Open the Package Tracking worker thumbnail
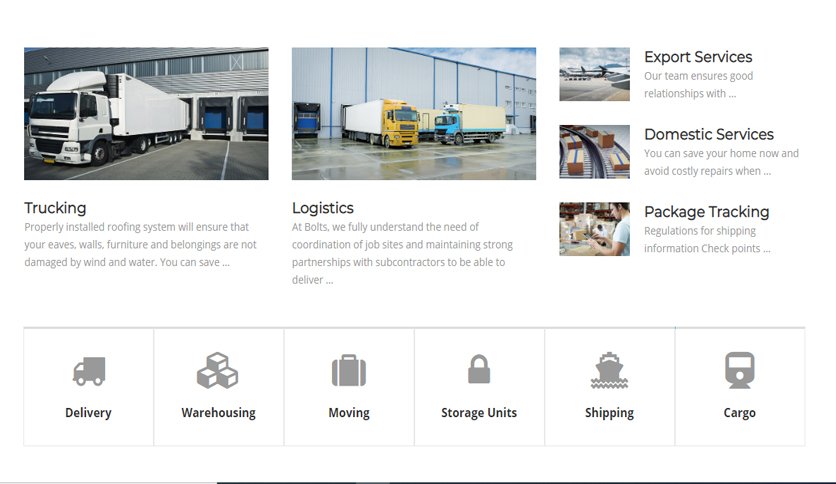The width and height of the screenshot is (836, 484). 594,229
